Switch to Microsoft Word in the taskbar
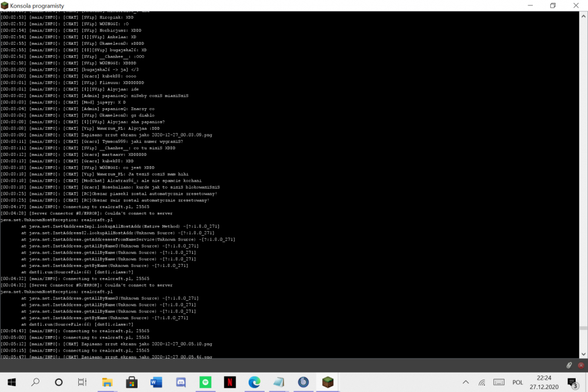 (x=156, y=382)
